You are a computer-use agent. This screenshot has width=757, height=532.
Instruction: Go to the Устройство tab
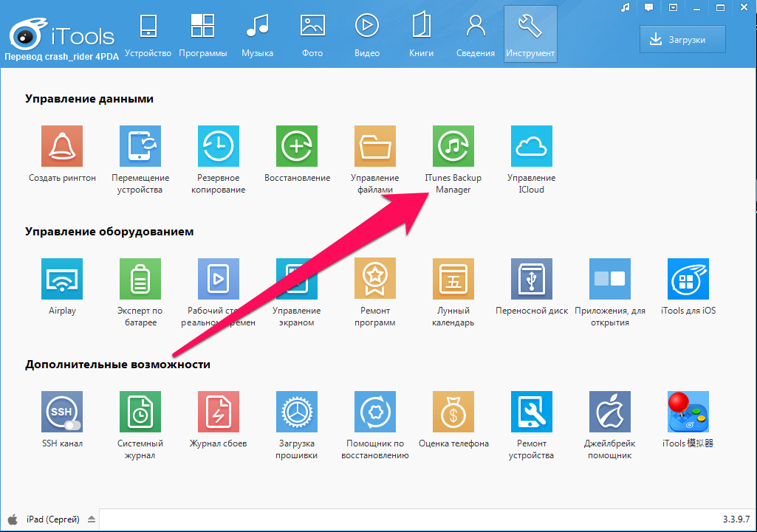pos(148,35)
